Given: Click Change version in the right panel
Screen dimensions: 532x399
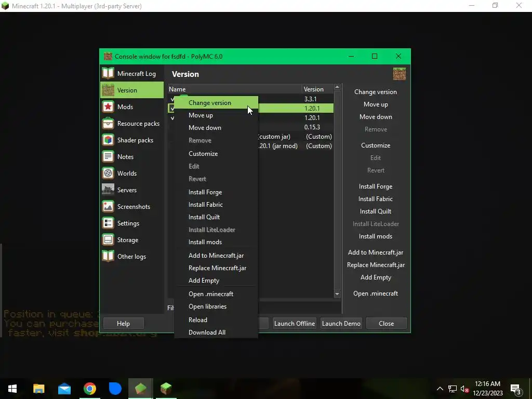Looking at the screenshot, I should (x=376, y=92).
